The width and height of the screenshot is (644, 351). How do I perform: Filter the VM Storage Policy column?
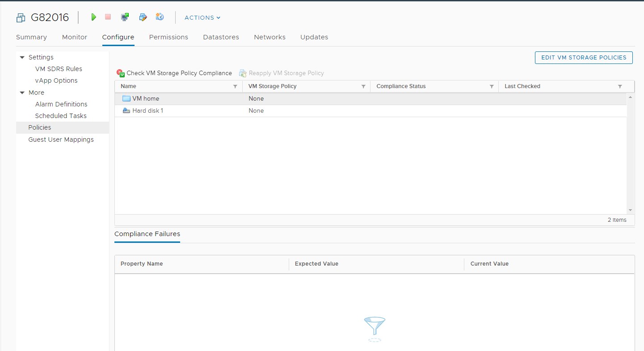363,86
